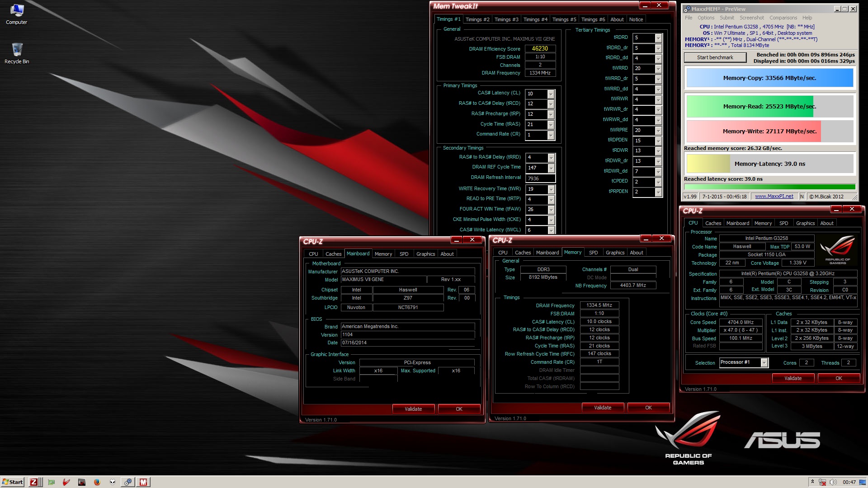Click the Memory-Write 27117 MByte/sec bar

(769, 131)
